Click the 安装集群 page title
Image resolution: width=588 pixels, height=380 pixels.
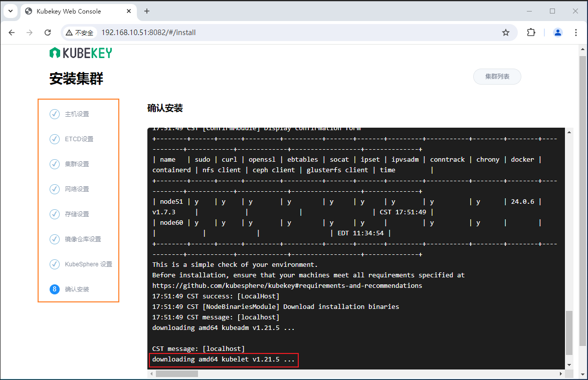[76, 79]
